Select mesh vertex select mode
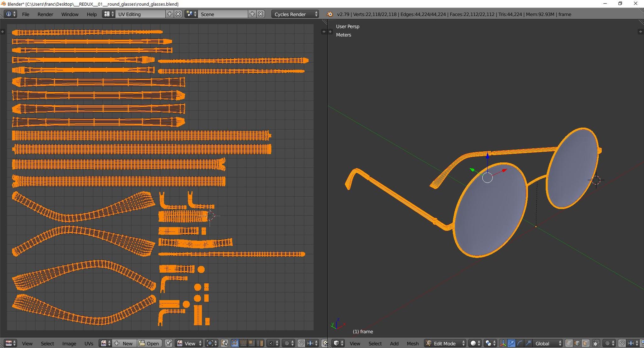This screenshot has height=348, width=644. tap(569, 343)
